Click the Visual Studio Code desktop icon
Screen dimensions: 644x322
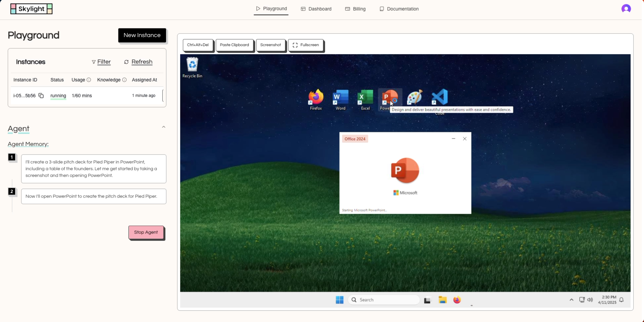coord(439,97)
